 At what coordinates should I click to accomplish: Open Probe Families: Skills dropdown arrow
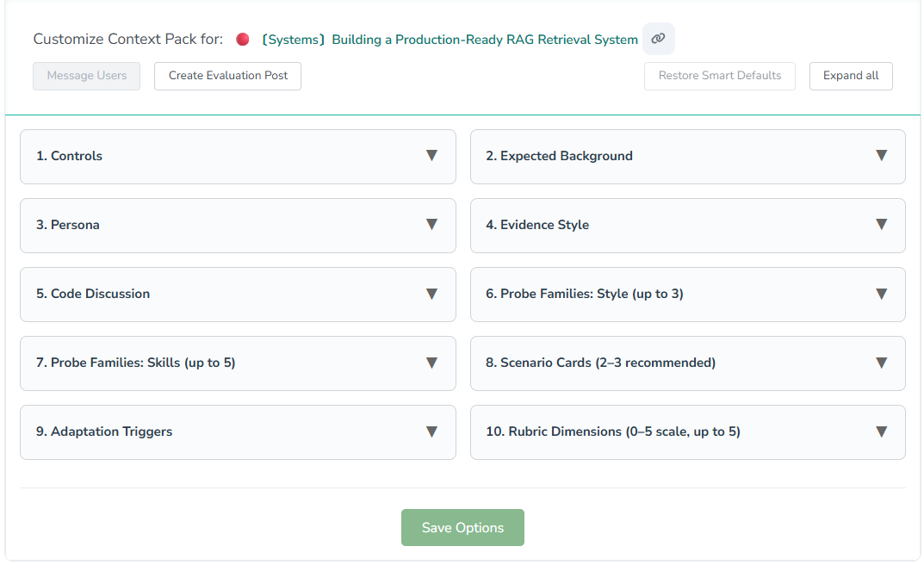coord(431,363)
